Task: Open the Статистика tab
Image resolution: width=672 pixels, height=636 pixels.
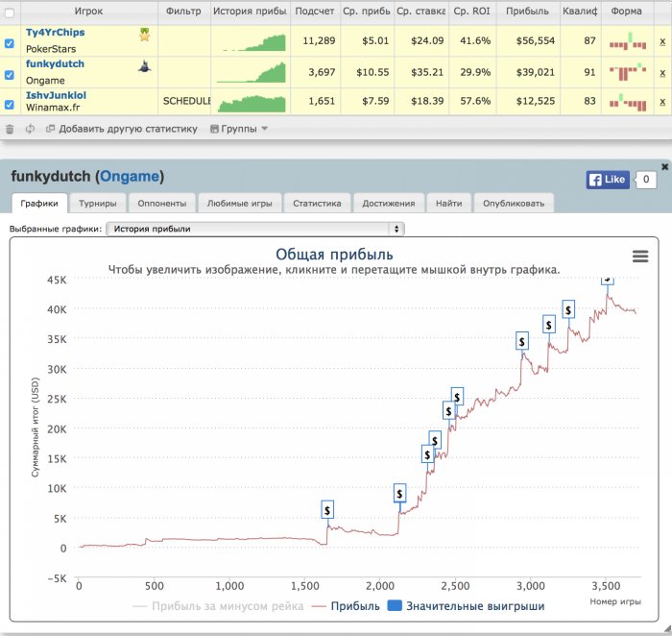Action: [x=317, y=204]
